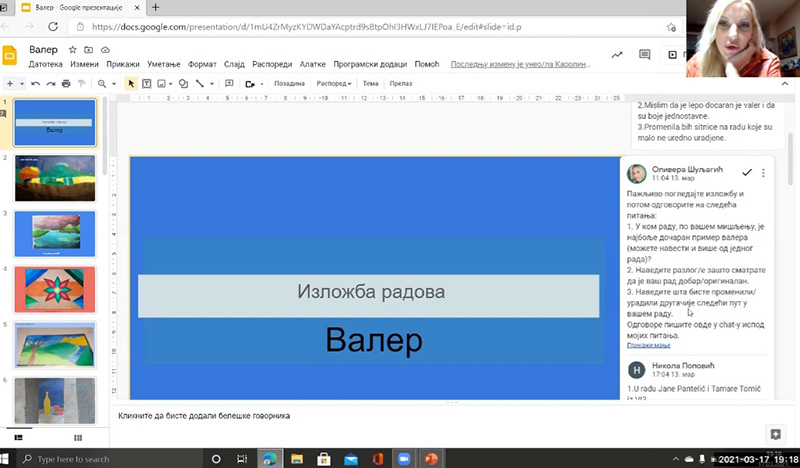The width and height of the screenshot is (800, 468).
Task: Resolve Оливера Шуљагић comment with checkmark
Action: point(747,173)
